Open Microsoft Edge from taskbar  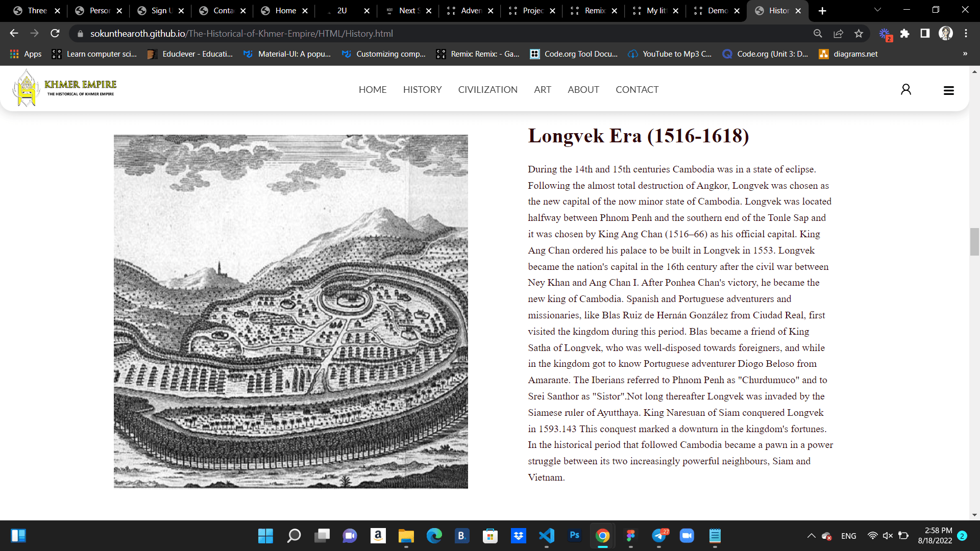click(434, 536)
